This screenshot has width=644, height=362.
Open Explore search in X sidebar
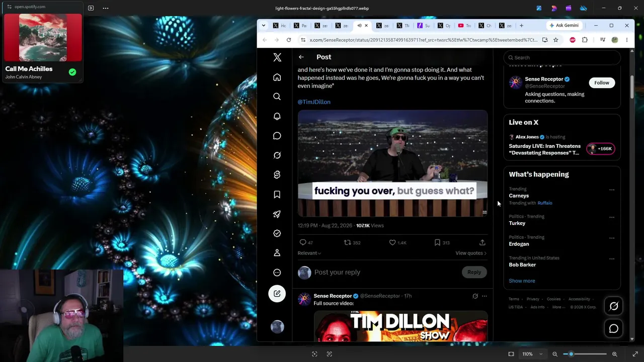click(277, 97)
